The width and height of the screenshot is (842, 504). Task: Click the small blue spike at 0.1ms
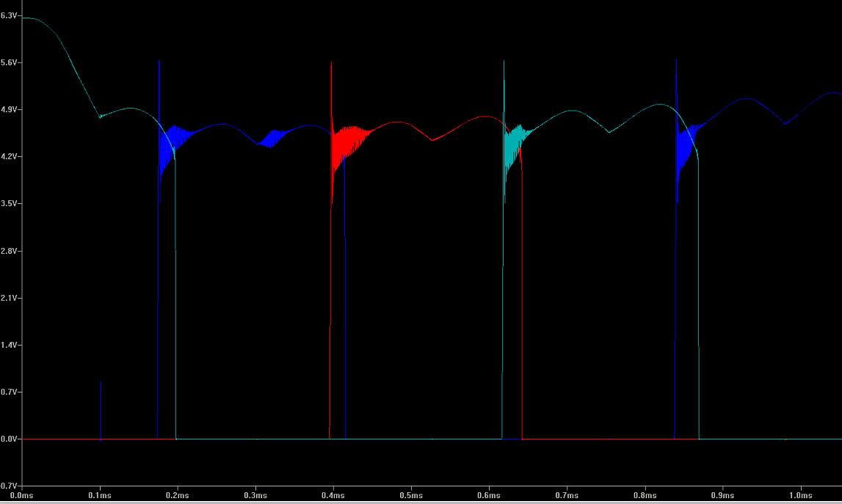coord(101,411)
